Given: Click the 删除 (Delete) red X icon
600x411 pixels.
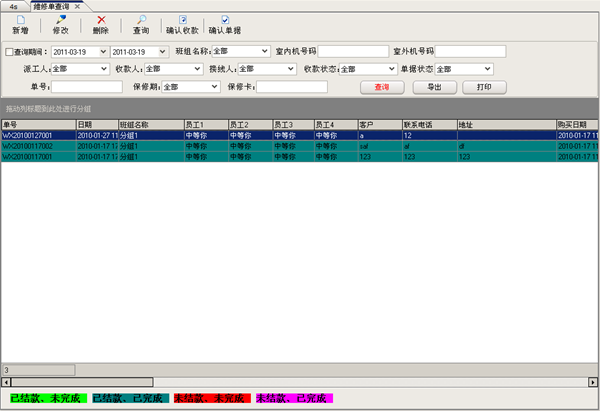Looking at the screenshot, I should [101, 20].
